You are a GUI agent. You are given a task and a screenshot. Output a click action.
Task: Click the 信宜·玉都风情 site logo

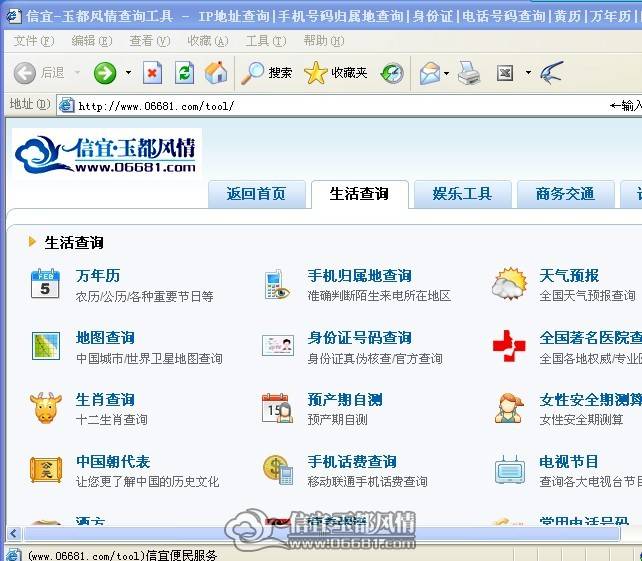point(106,154)
